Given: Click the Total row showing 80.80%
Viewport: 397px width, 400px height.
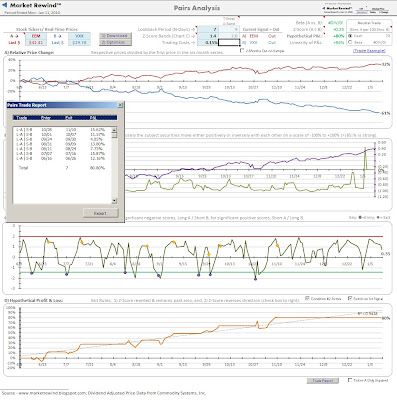Looking at the screenshot, I should [62, 168].
